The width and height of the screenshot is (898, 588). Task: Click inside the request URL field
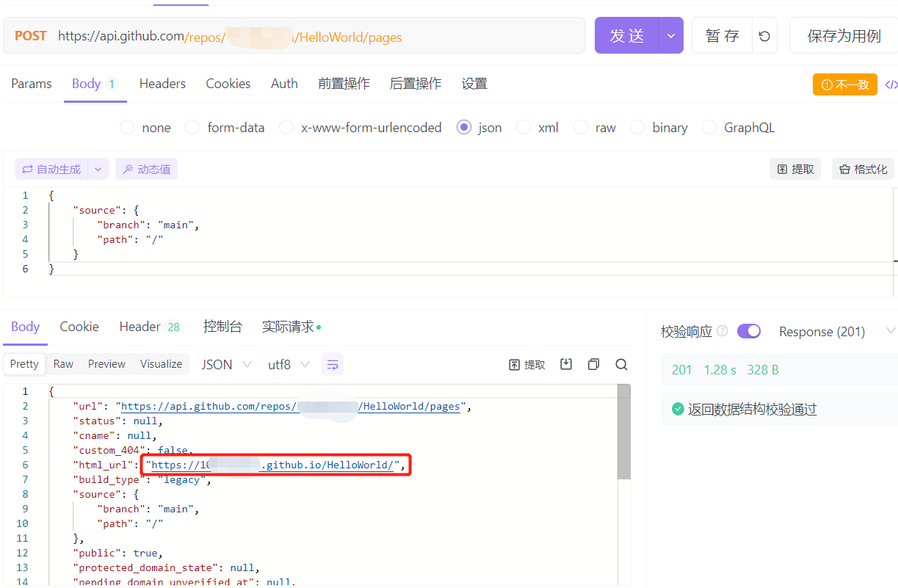294,37
